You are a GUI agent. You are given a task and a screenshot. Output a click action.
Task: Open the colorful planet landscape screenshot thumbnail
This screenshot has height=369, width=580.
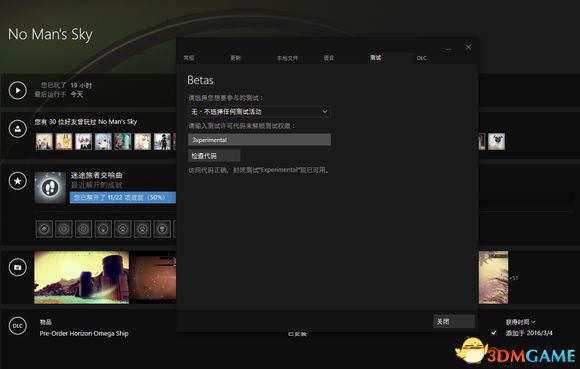pos(81,277)
